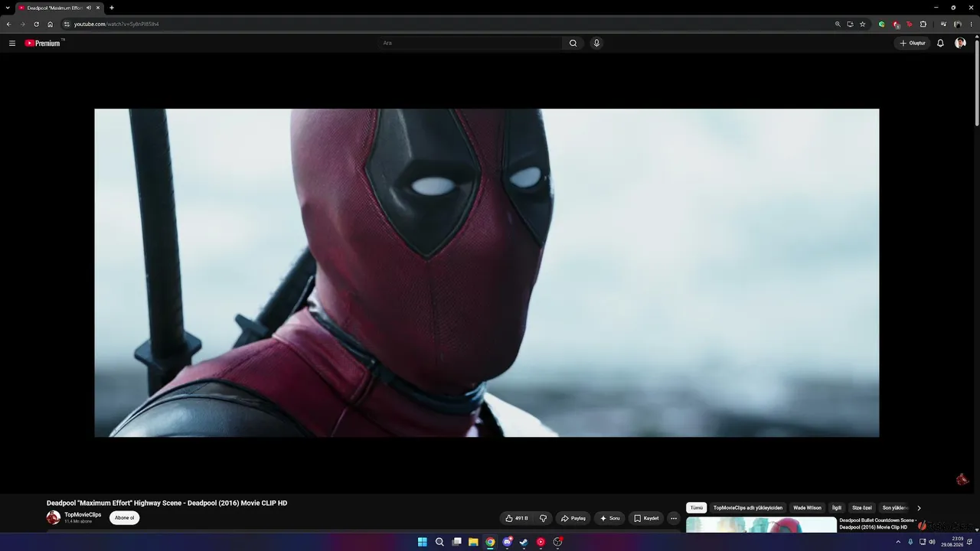The image size is (980, 551).
Task: Select the Wade Wilson filter chip
Action: coord(807,507)
